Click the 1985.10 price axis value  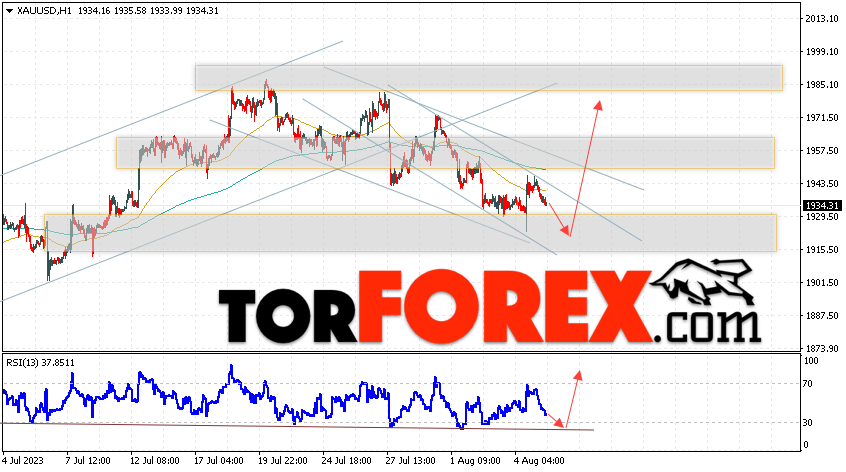(822, 85)
